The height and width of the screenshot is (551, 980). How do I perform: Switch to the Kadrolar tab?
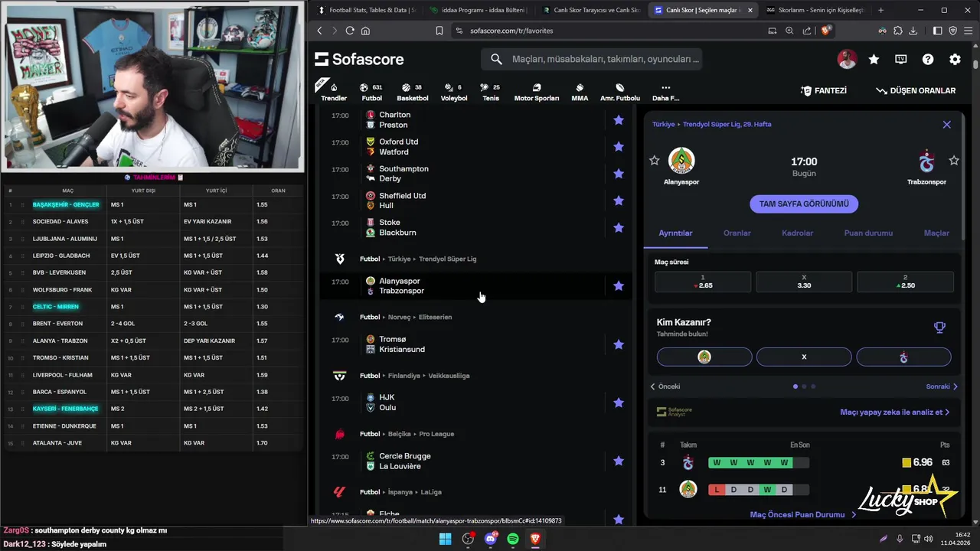click(797, 233)
